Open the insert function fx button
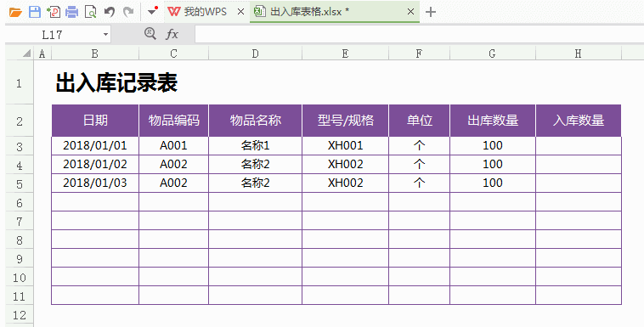 [172, 34]
